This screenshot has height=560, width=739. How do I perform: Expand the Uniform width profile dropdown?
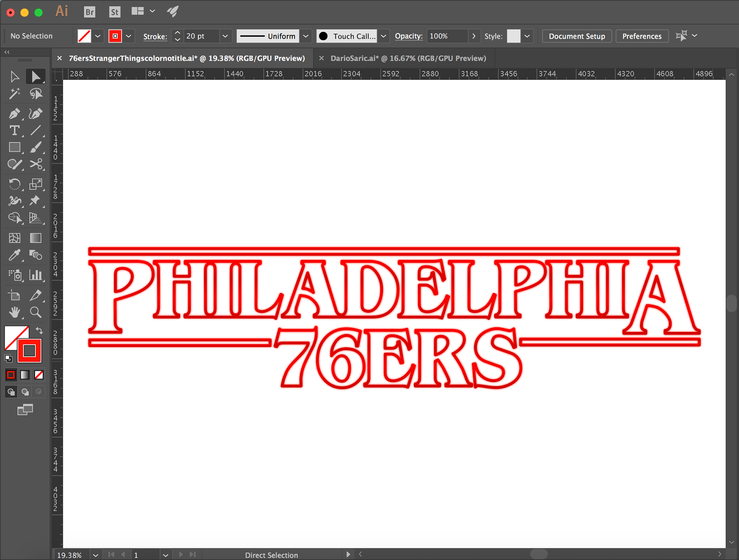pyautogui.click(x=306, y=36)
